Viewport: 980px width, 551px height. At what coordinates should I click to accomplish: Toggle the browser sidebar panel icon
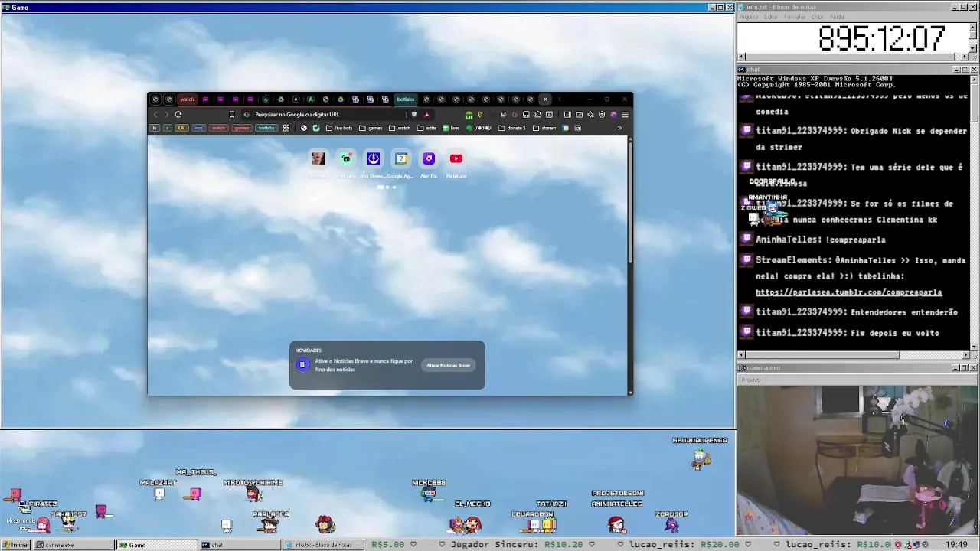567,115
